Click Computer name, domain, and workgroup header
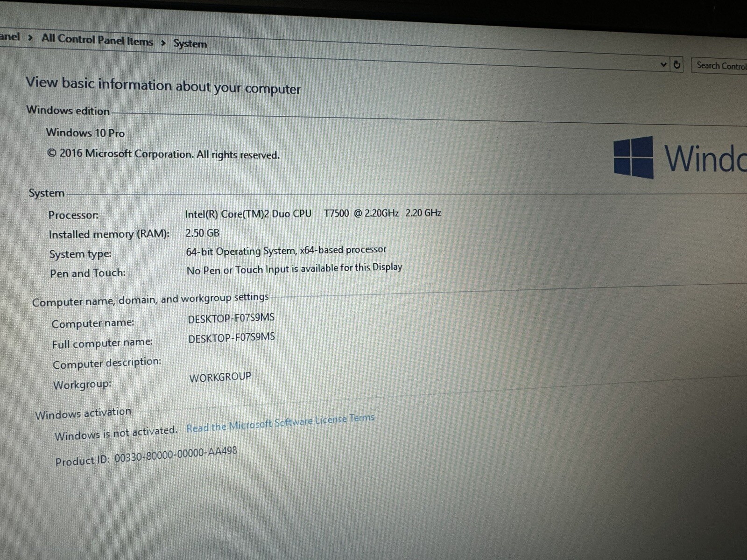Viewport: 747px width, 560px height. (x=150, y=299)
